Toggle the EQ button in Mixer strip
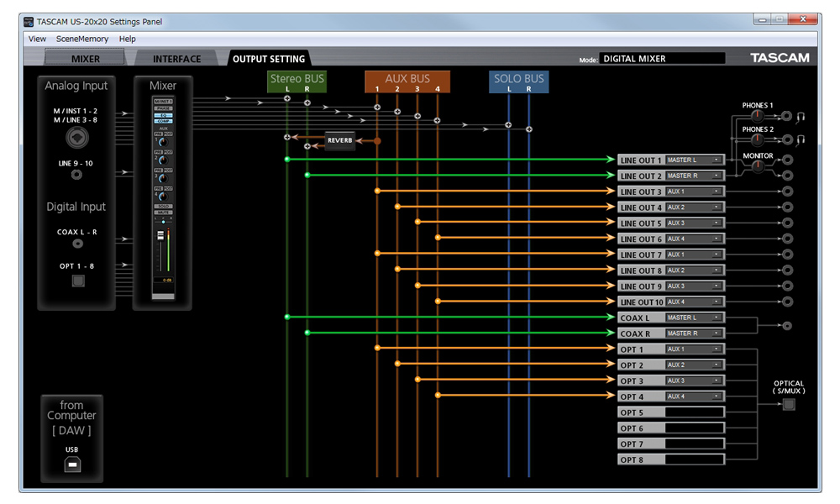The height and width of the screenshot is (504, 840). 164,115
